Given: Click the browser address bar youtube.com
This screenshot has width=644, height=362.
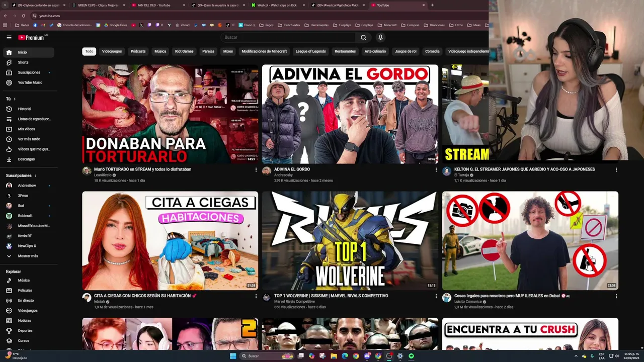Looking at the screenshot, I should [x=49, y=16].
